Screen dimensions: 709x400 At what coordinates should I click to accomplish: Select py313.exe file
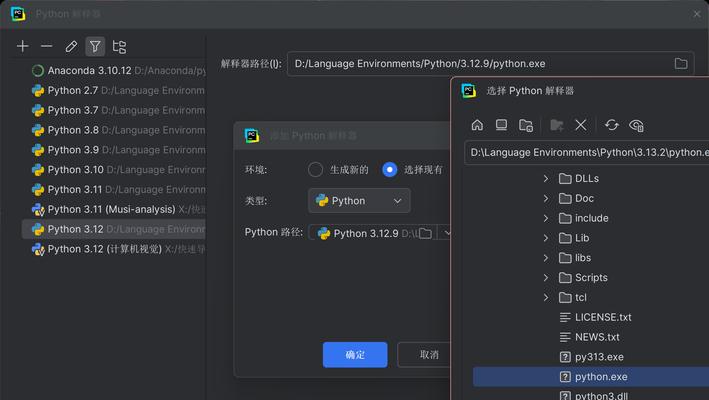point(591,357)
